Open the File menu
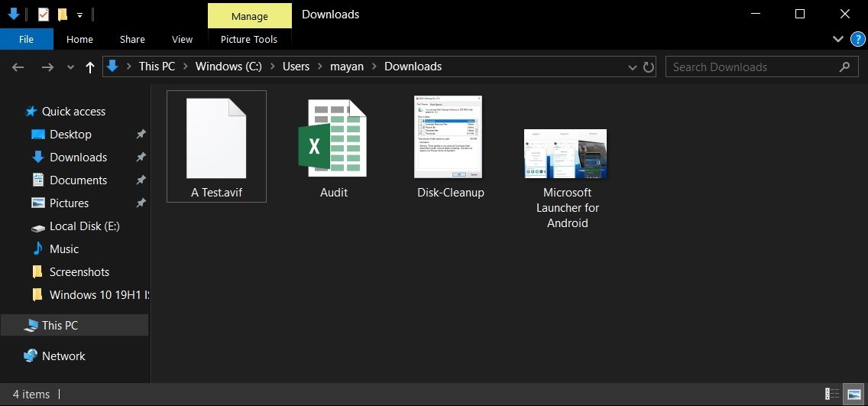This screenshot has width=868, height=406. (x=26, y=39)
